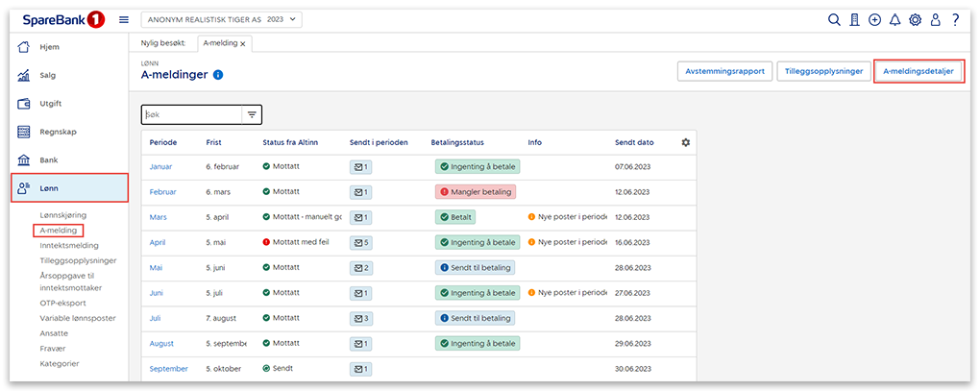Open settings gear in the top bar

click(915, 19)
